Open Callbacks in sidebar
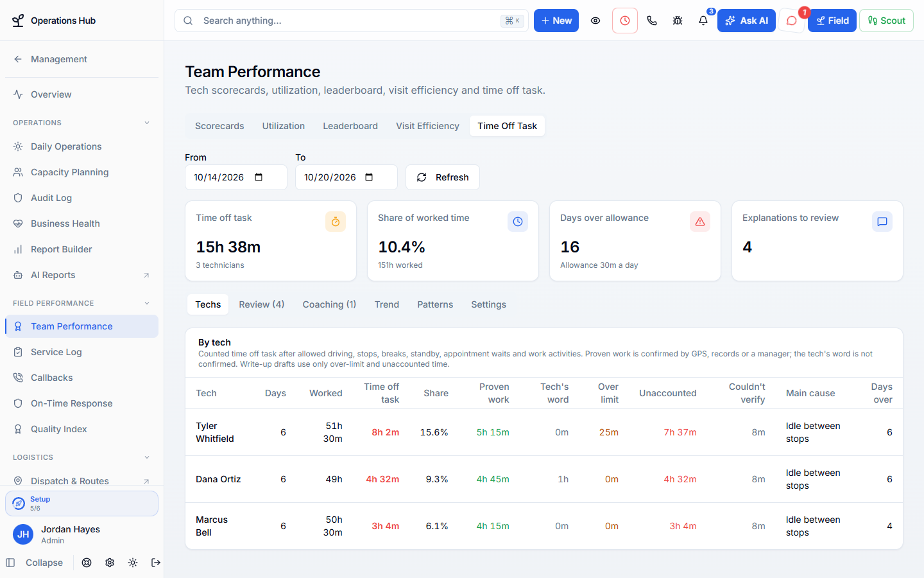The image size is (924, 578). (81, 378)
